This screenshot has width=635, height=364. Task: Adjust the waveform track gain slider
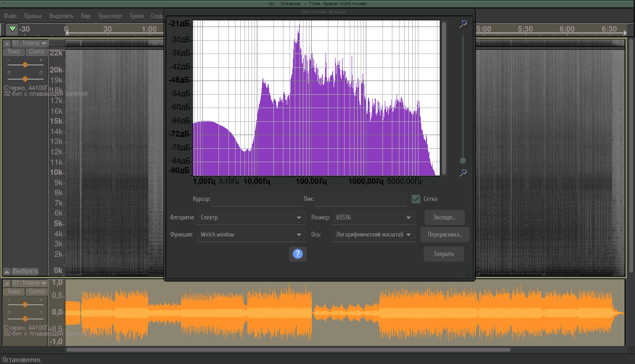pos(25,305)
